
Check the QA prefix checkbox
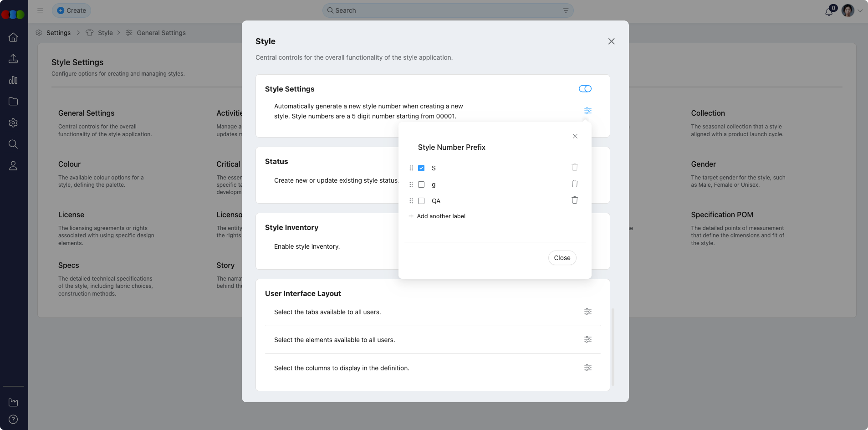pyautogui.click(x=421, y=201)
